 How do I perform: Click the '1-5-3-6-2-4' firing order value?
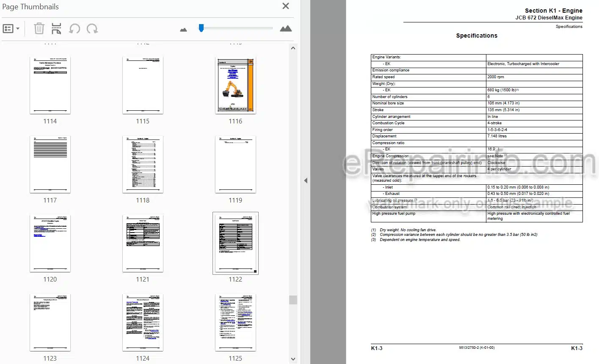tap(497, 130)
